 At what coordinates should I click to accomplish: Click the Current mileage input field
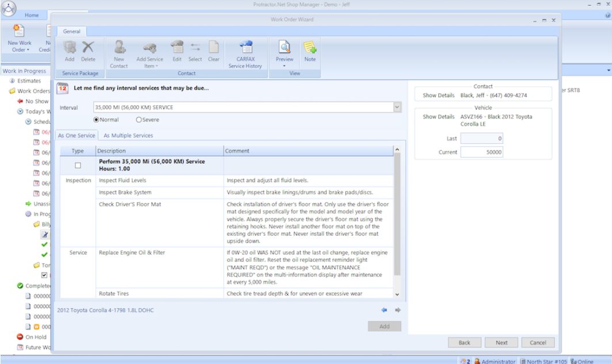point(481,151)
